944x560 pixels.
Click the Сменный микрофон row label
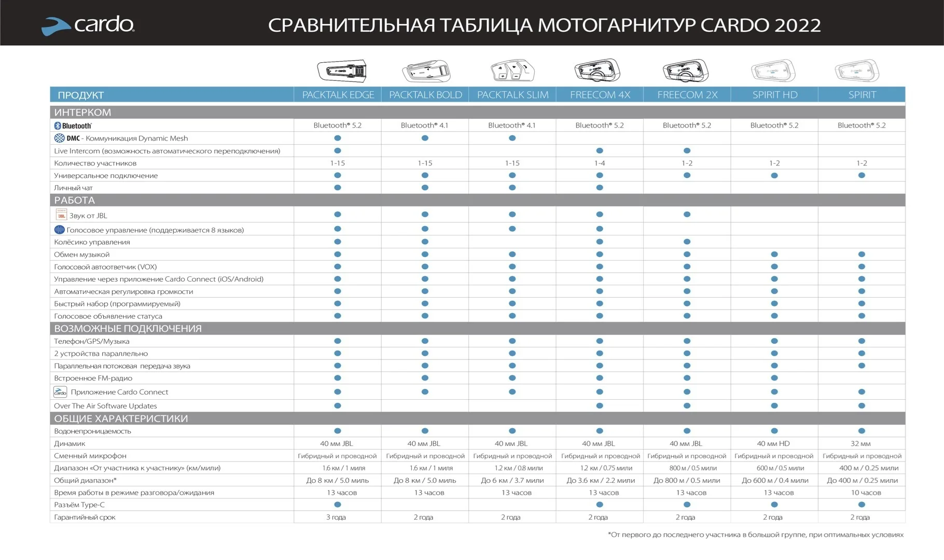tap(90, 456)
